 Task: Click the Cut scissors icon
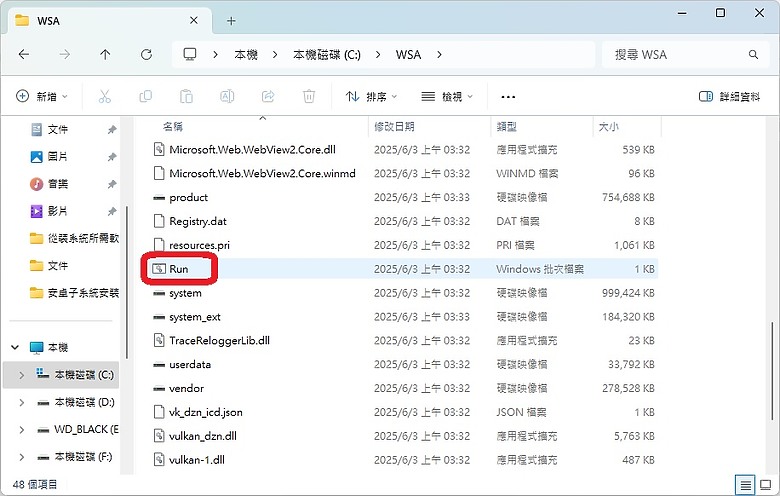[104, 96]
